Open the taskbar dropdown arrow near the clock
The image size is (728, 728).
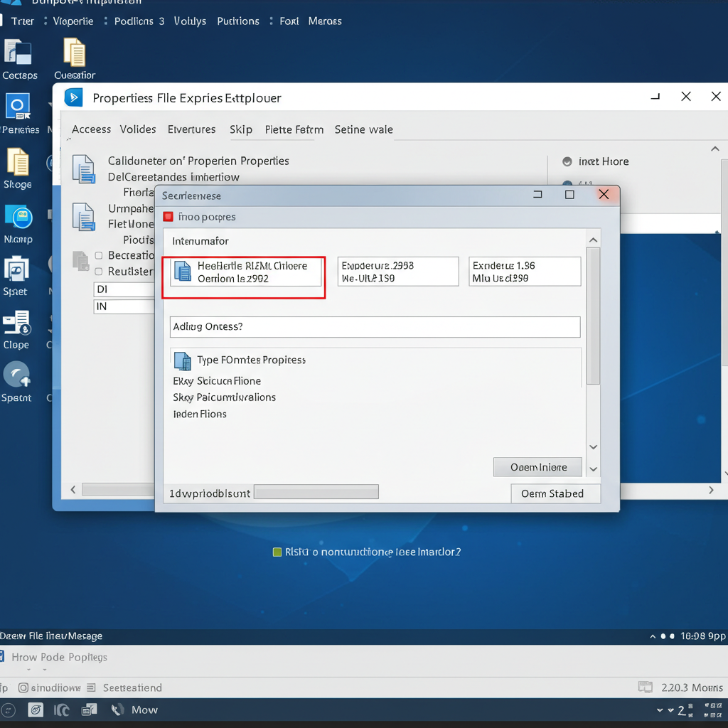tap(658, 709)
